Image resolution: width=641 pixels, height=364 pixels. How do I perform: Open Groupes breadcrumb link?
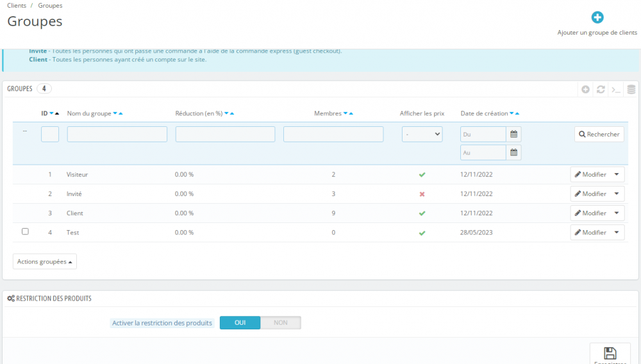tap(50, 5)
